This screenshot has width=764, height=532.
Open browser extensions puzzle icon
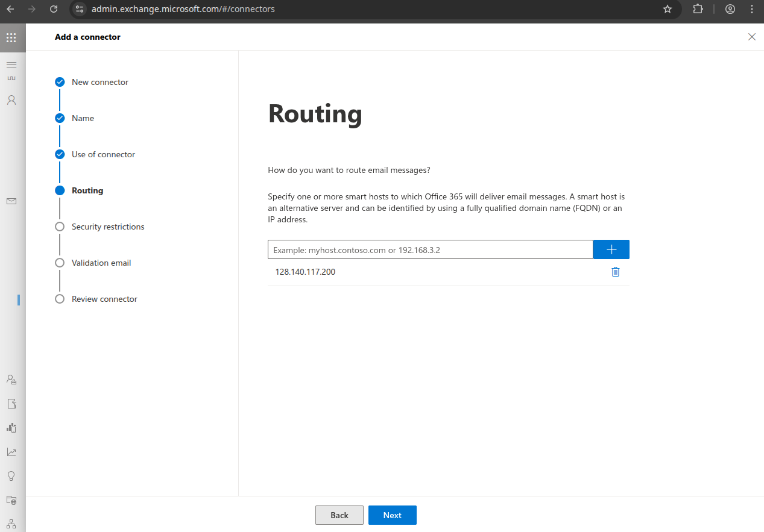click(698, 9)
